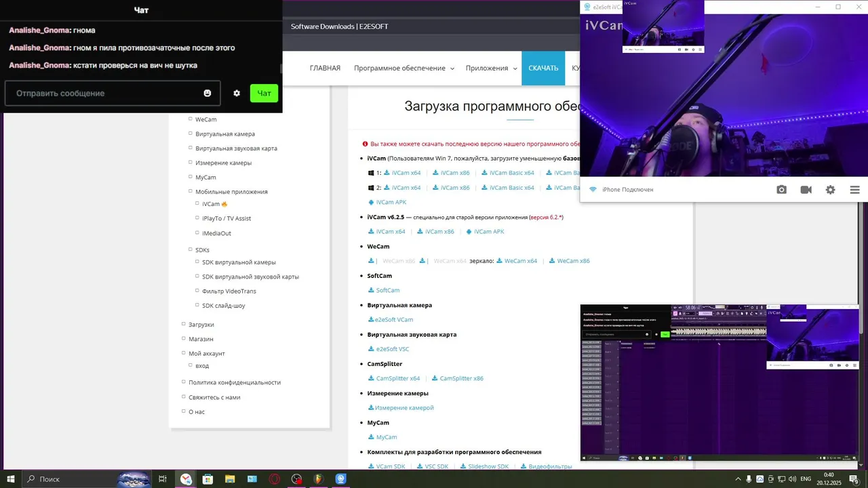Screen dimensions: 868x488
Task: Download iVCam x86 of version 6.2.5
Action: click(435, 232)
